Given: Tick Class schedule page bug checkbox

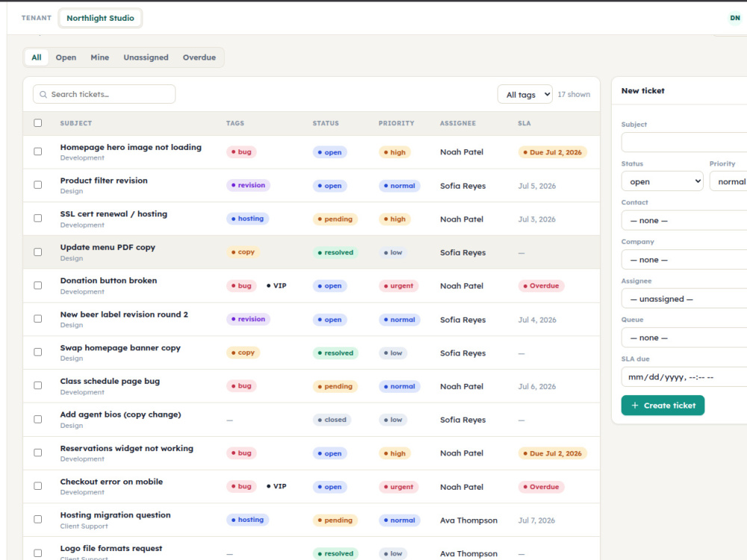Looking at the screenshot, I should (x=37, y=385).
